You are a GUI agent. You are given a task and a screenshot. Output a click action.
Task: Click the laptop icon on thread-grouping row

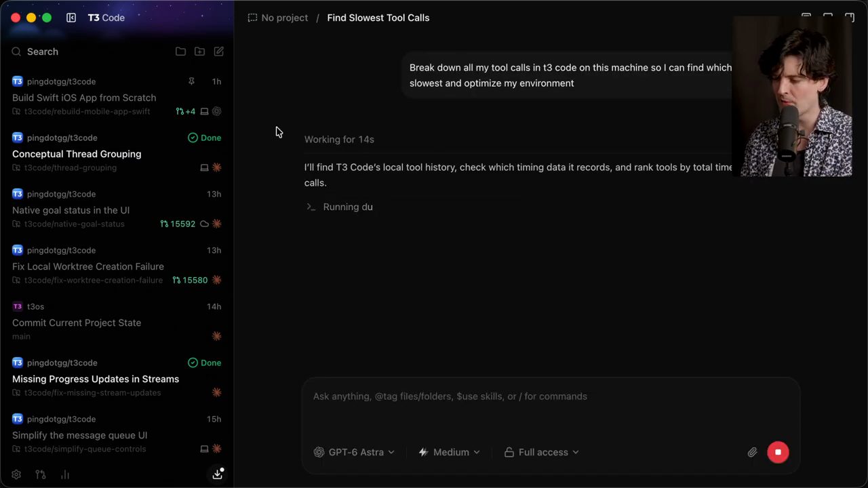(204, 167)
